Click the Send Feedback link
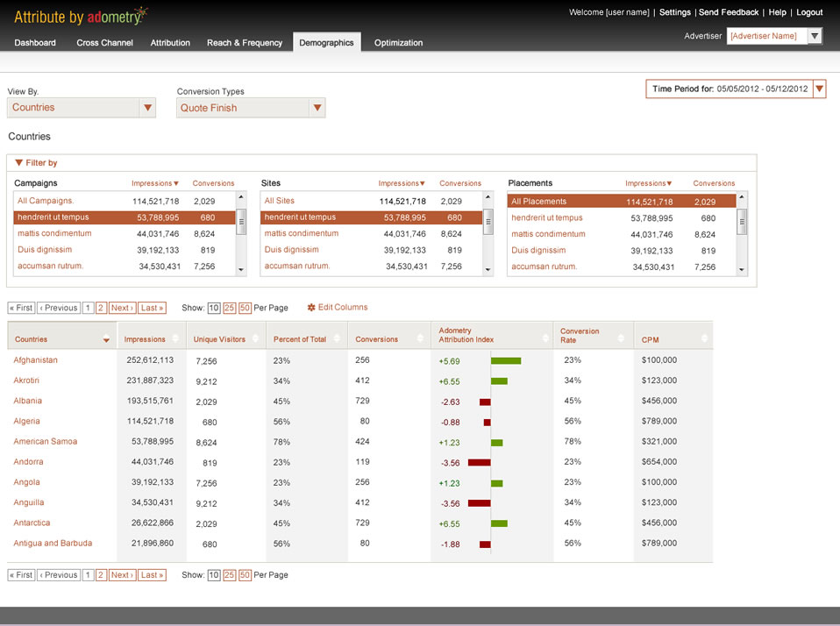840x626 pixels. point(728,12)
